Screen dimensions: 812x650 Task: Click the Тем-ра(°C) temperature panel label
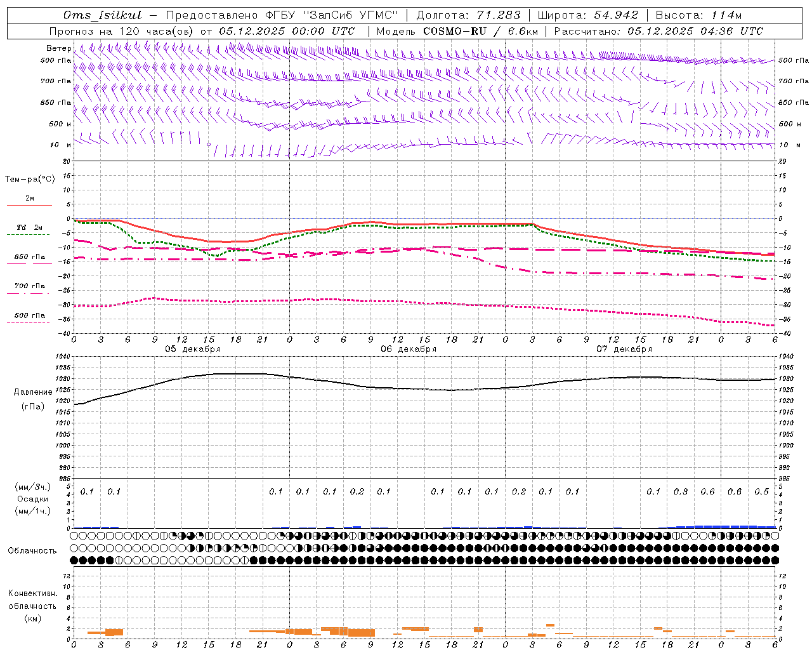coord(30,180)
